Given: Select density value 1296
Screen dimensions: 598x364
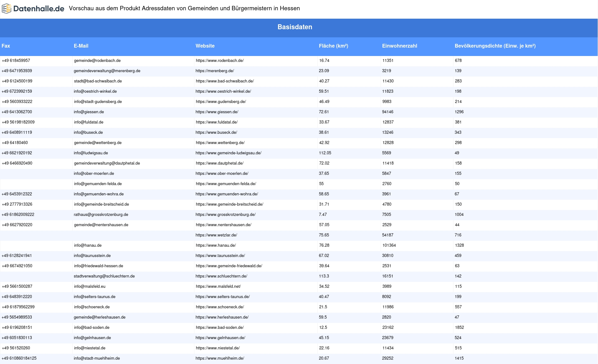Looking at the screenshot, I should (x=459, y=112).
